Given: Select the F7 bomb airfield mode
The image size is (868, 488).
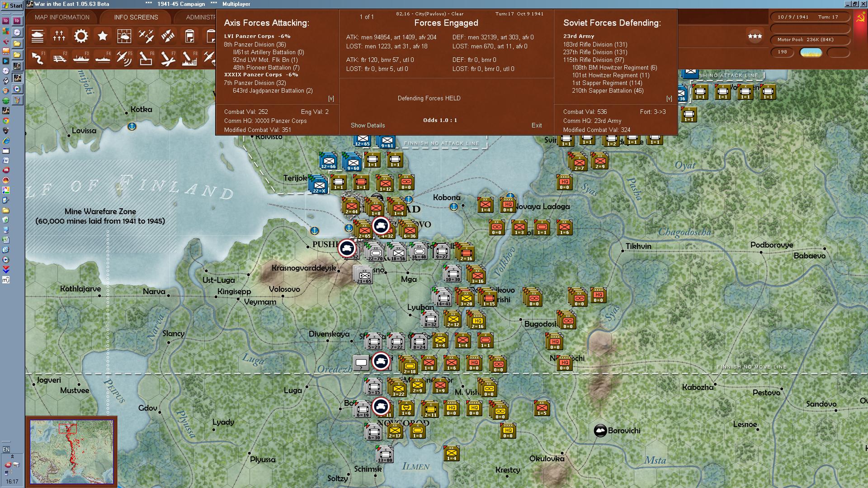Looking at the screenshot, I should (x=168, y=58).
